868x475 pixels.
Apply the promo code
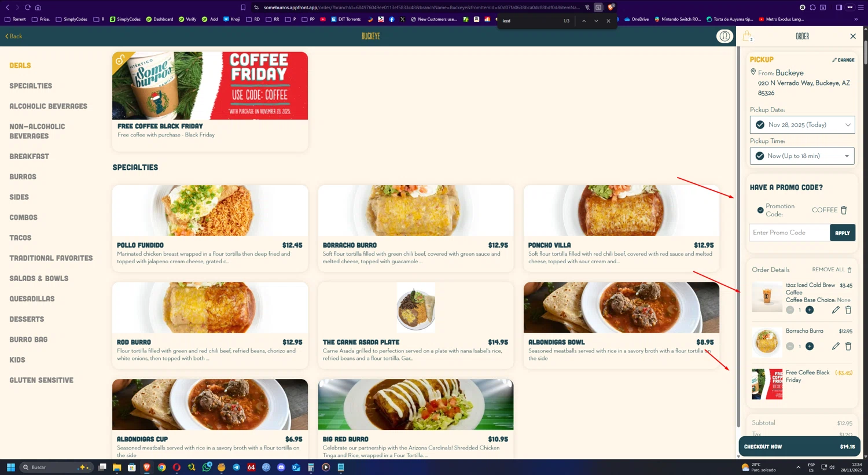(x=843, y=233)
